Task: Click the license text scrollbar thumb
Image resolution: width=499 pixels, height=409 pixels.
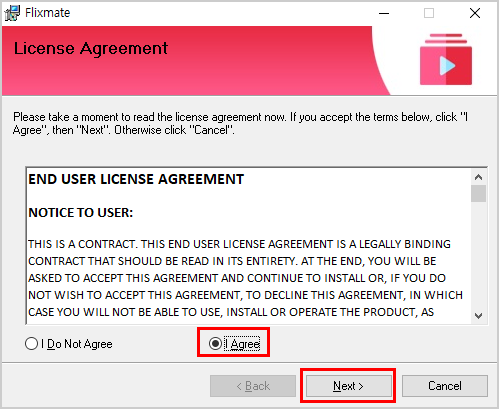Action: click(479, 193)
